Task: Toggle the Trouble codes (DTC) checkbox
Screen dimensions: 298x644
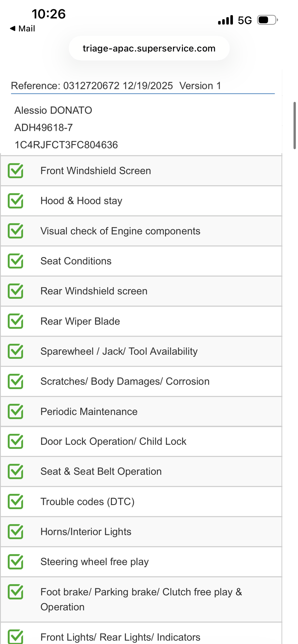Action: 16,502
